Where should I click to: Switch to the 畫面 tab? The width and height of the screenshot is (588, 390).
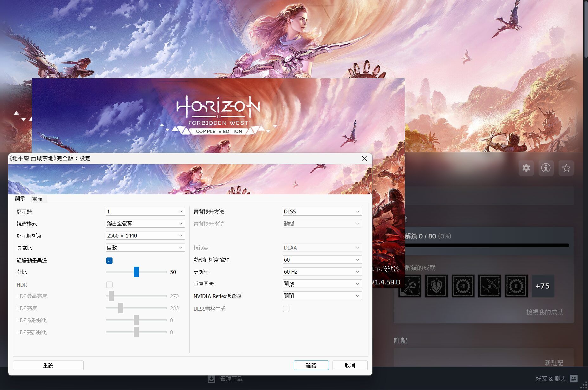pos(37,199)
